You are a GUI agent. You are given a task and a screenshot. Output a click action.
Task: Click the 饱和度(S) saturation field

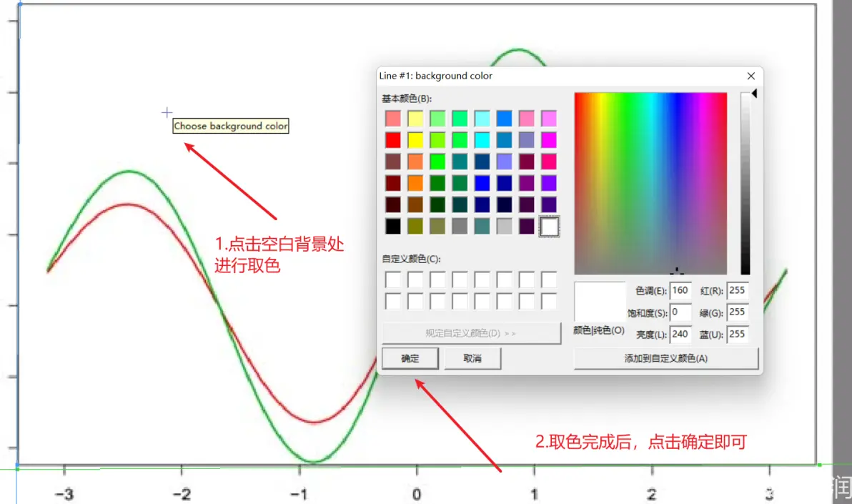click(680, 312)
